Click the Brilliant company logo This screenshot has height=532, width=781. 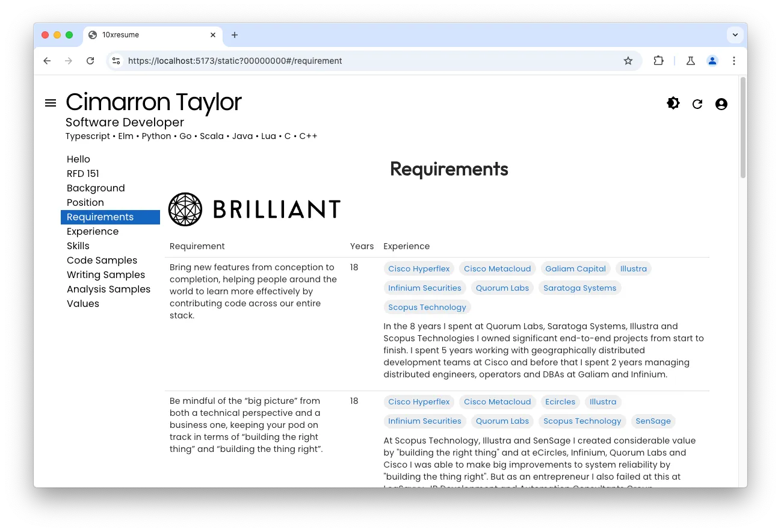pyautogui.click(x=253, y=209)
